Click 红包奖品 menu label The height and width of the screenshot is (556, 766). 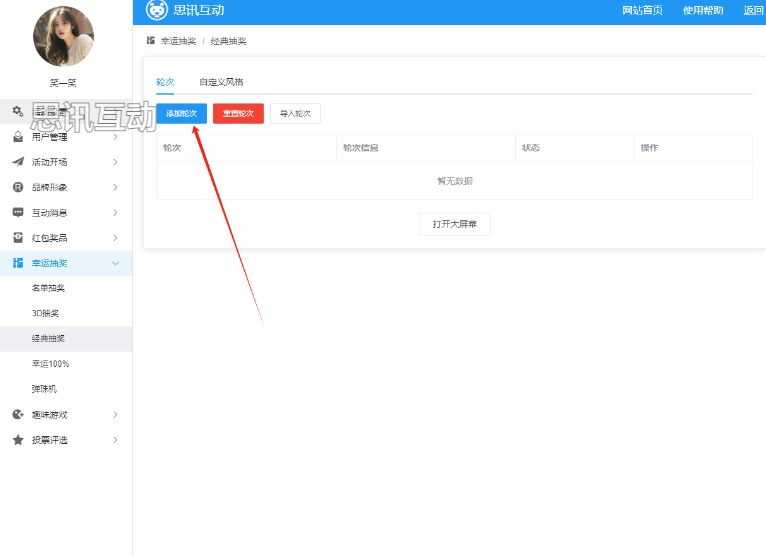[x=49, y=238]
